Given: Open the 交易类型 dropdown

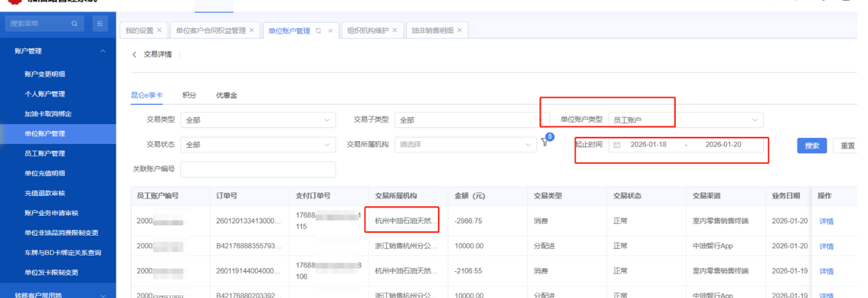Looking at the screenshot, I should (258, 120).
